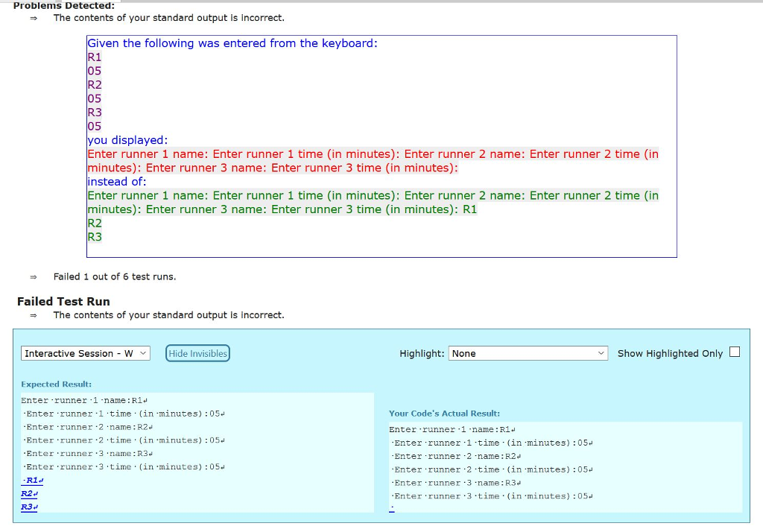
Task: Click the 'you displayed:' label
Action: pos(127,140)
